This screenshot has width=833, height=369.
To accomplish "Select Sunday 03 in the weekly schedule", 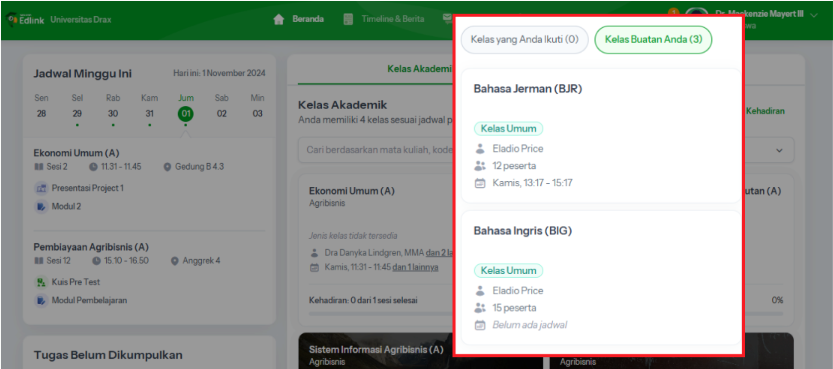I will [x=258, y=114].
